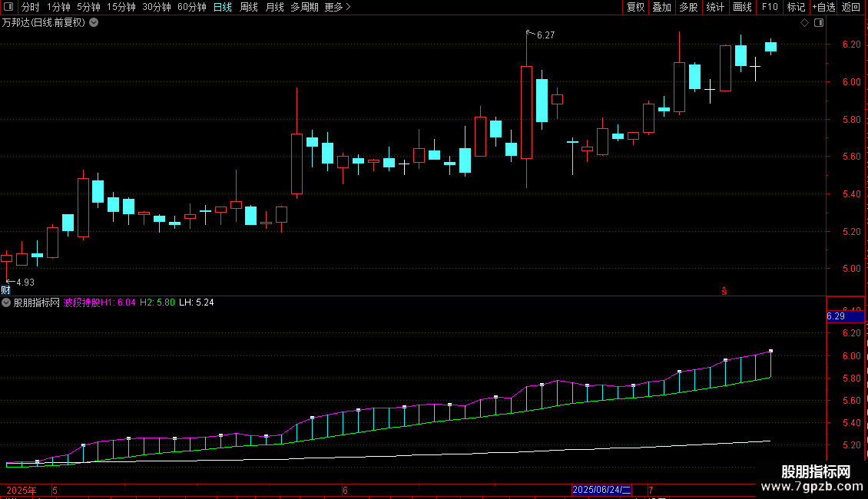The height and width of the screenshot is (499, 868).
Task: Expand the 股朋指标网 indicator dropdown
Action: point(6,302)
